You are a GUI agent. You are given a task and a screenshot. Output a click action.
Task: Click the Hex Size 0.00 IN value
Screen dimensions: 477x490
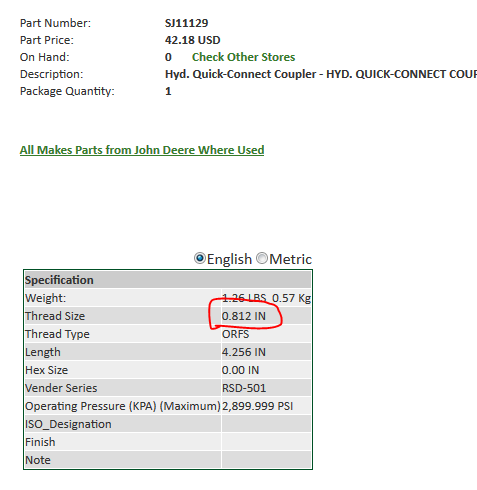coord(240,370)
